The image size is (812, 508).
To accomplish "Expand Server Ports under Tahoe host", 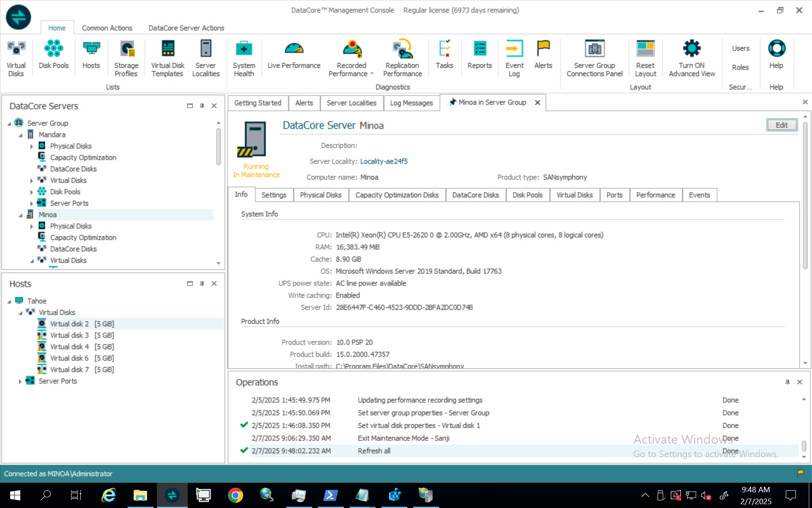I will click(x=20, y=381).
